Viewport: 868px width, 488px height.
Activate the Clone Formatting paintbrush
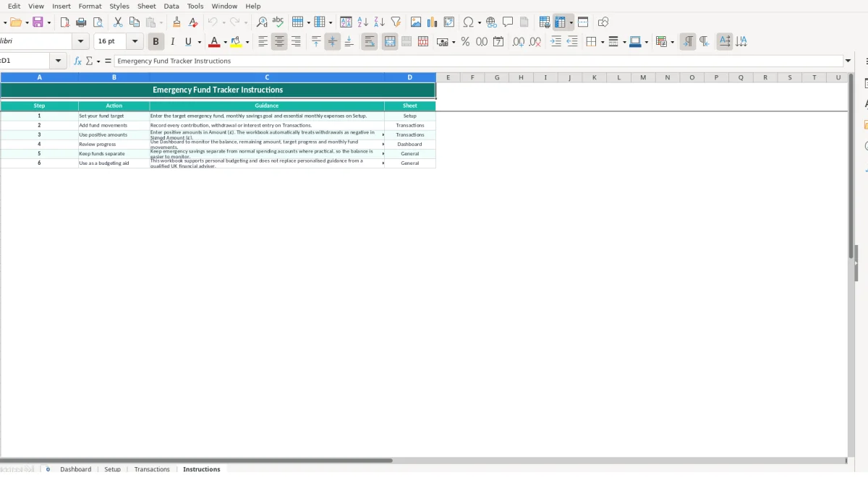[176, 22]
